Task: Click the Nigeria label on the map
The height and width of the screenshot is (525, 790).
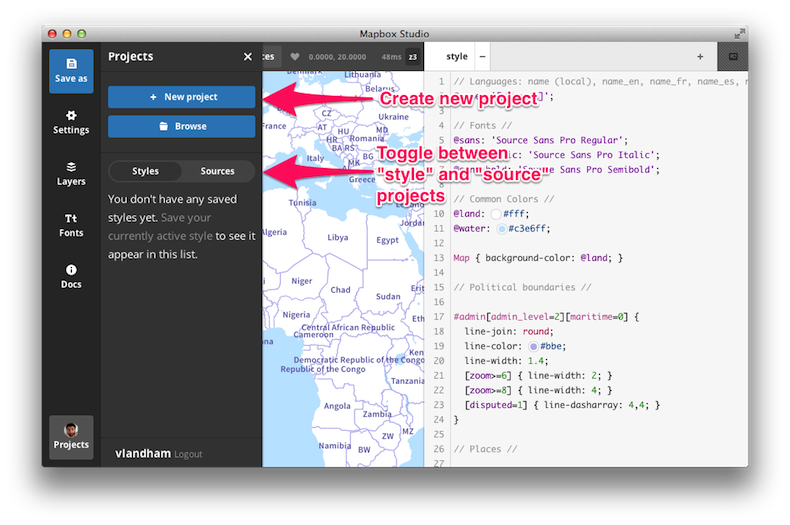Action: 296,315
